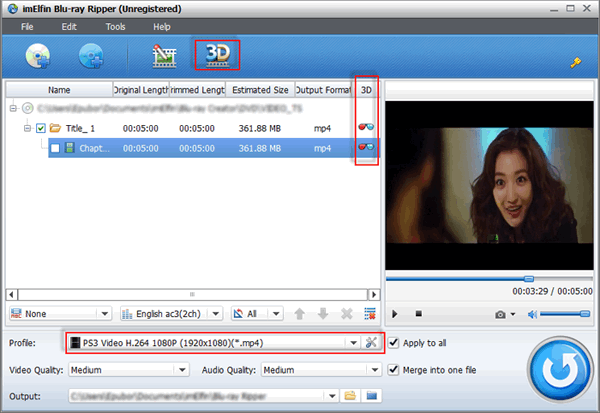Screen dimensions: 600x413
Task: Open English ac3(2ch) audio dropdown
Action: point(171,314)
